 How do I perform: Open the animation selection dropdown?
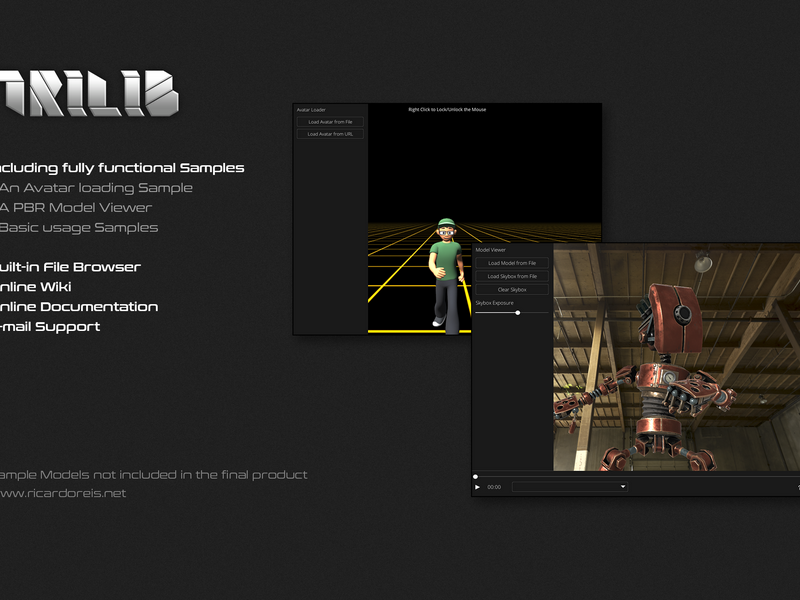570,487
